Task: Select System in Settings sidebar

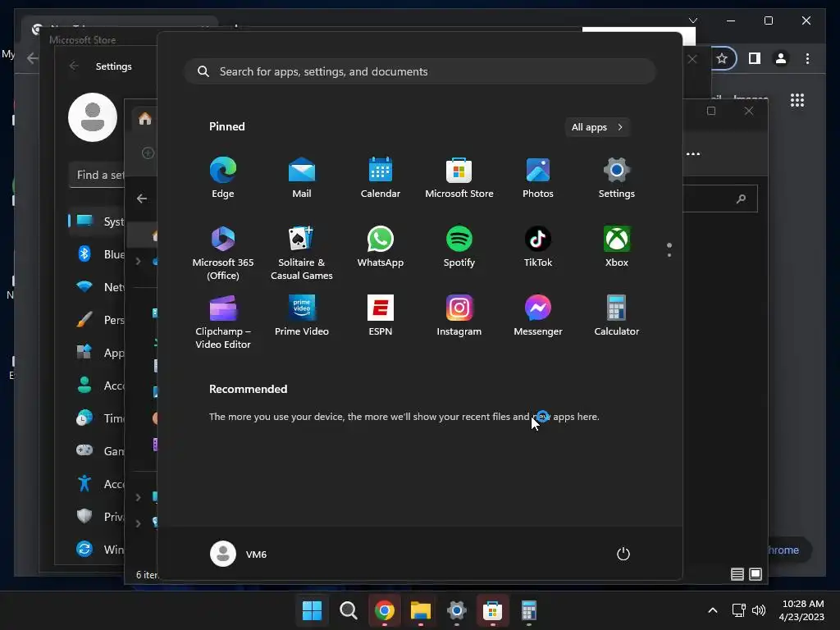Action: click(x=97, y=221)
